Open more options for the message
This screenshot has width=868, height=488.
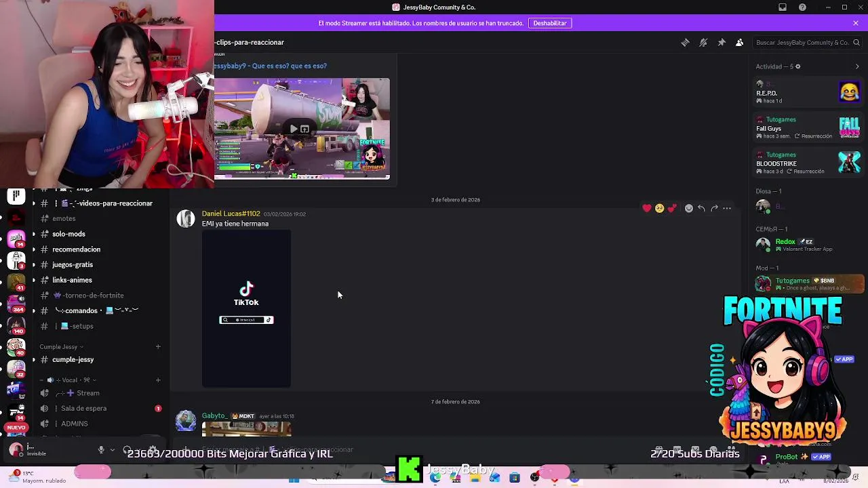pos(727,208)
